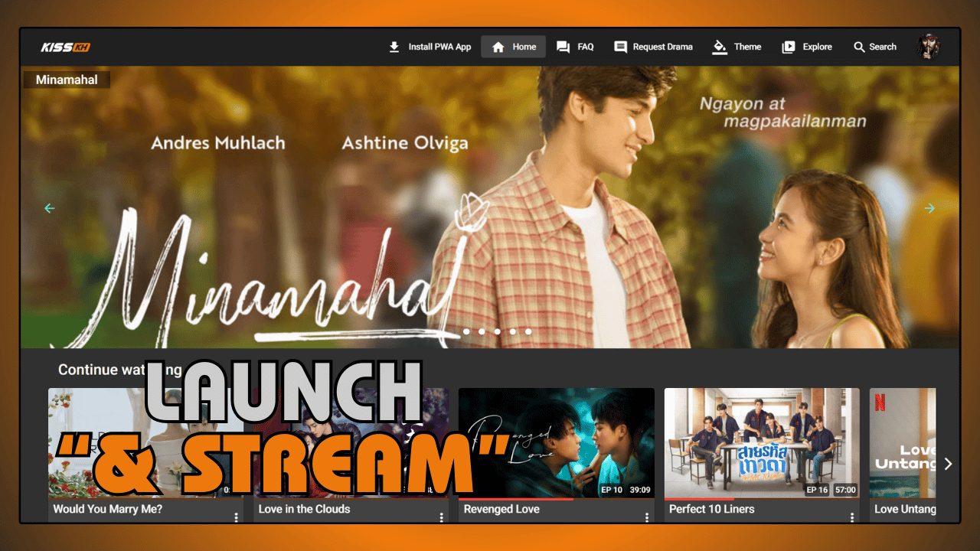
Task: Select the third carousel indicator dot
Action: point(497,331)
